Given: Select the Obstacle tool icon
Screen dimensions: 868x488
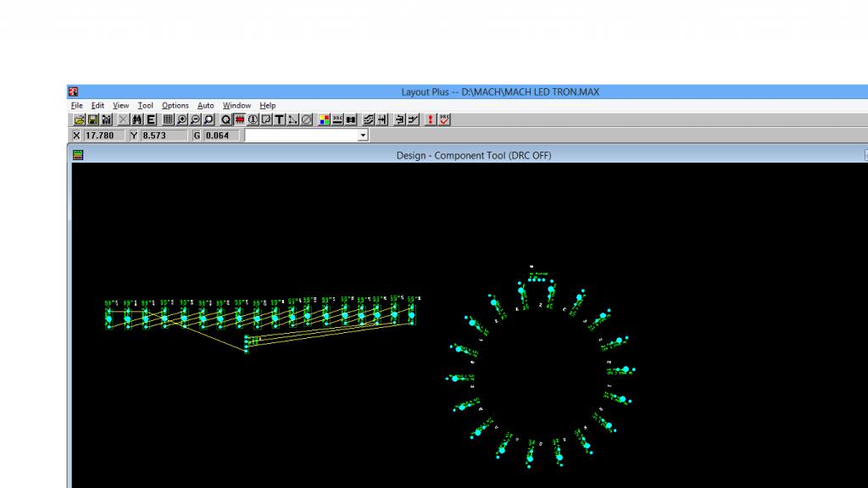Looking at the screenshot, I should point(266,119).
